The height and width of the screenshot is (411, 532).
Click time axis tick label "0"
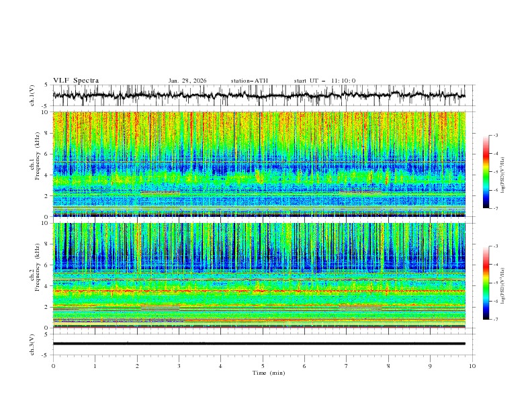[53, 366]
